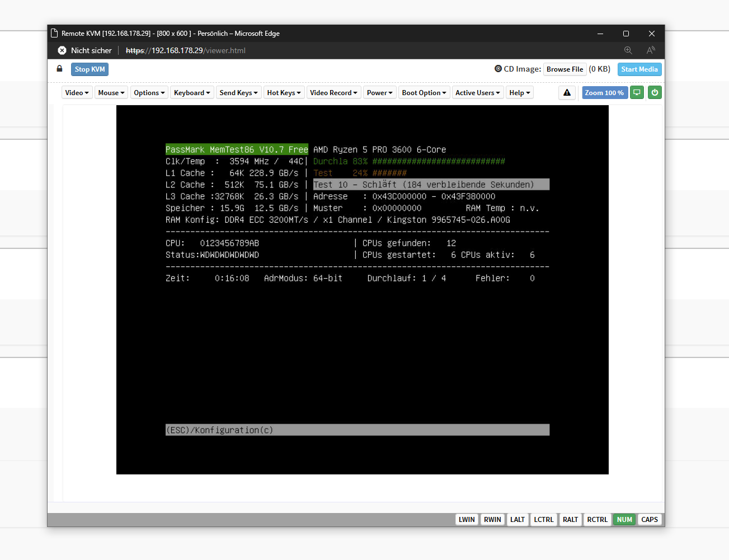Image resolution: width=729 pixels, height=560 pixels.
Task: Click the Durchla 83% progress bar
Action: 409,161
